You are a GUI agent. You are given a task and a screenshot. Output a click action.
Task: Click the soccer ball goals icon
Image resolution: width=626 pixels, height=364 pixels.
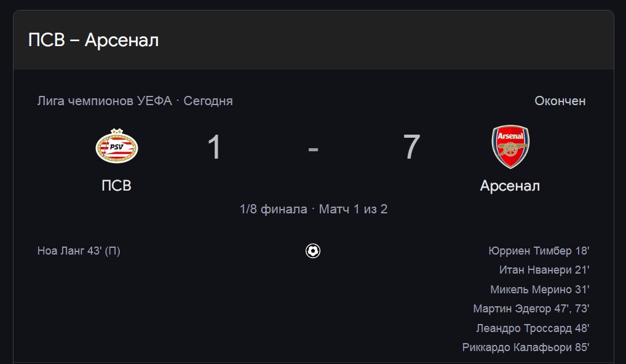click(313, 251)
